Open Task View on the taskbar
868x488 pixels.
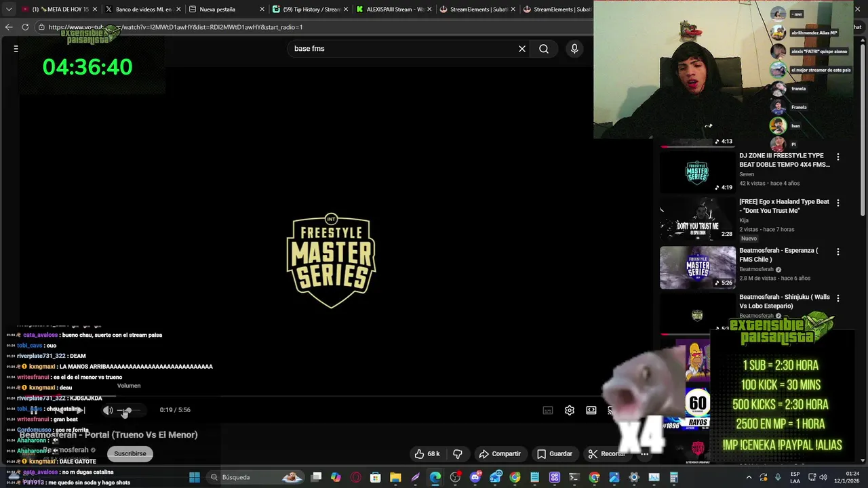tap(316, 477)
